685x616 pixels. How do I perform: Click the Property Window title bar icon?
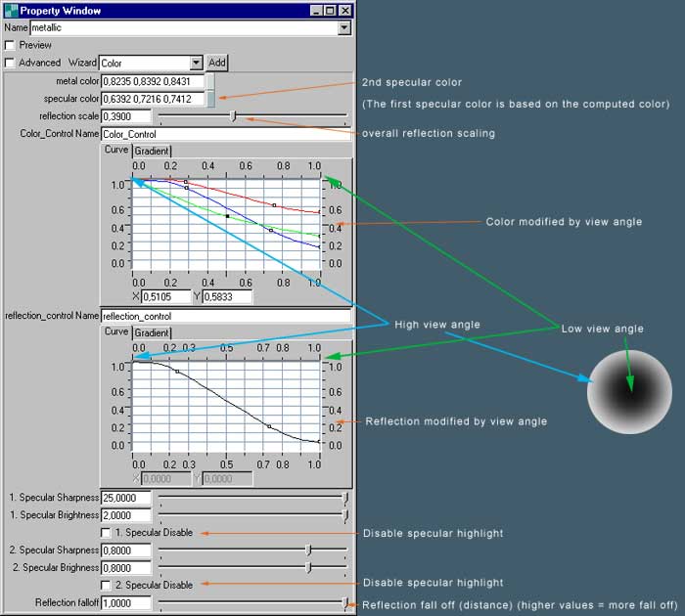(12, 11)
